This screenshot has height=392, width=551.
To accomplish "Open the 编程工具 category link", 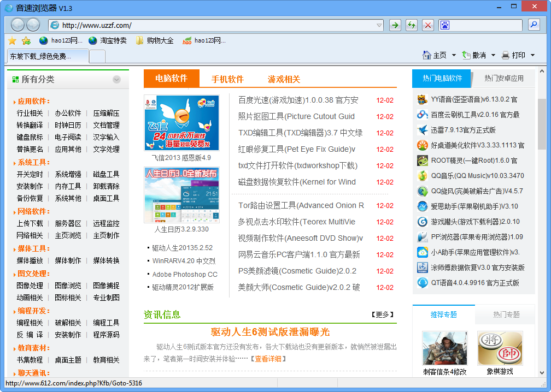I will tap(106, 323).
